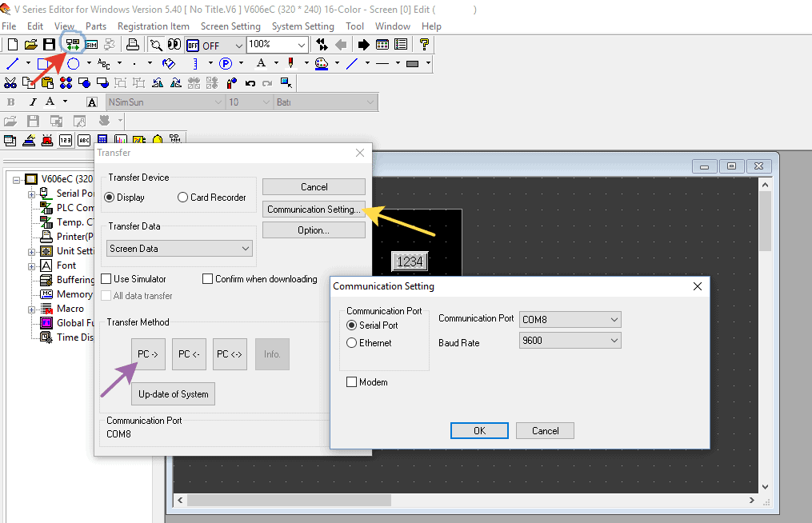Click the yellow question mark Help icon
The height and width of the screenshot is (523, 812).
425,45
